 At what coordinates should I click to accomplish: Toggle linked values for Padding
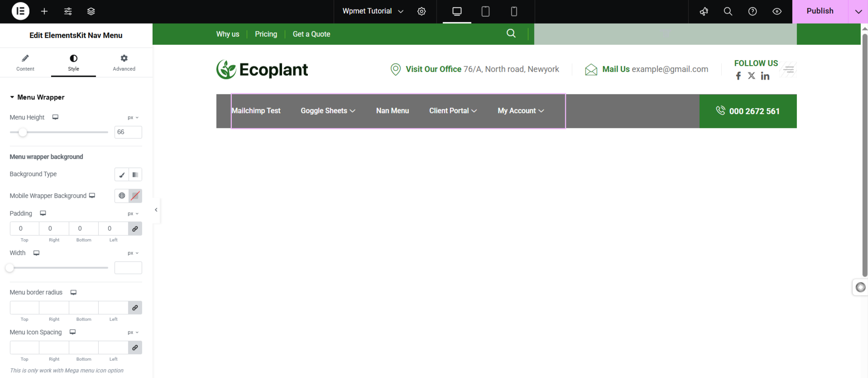tap(135, 229)
